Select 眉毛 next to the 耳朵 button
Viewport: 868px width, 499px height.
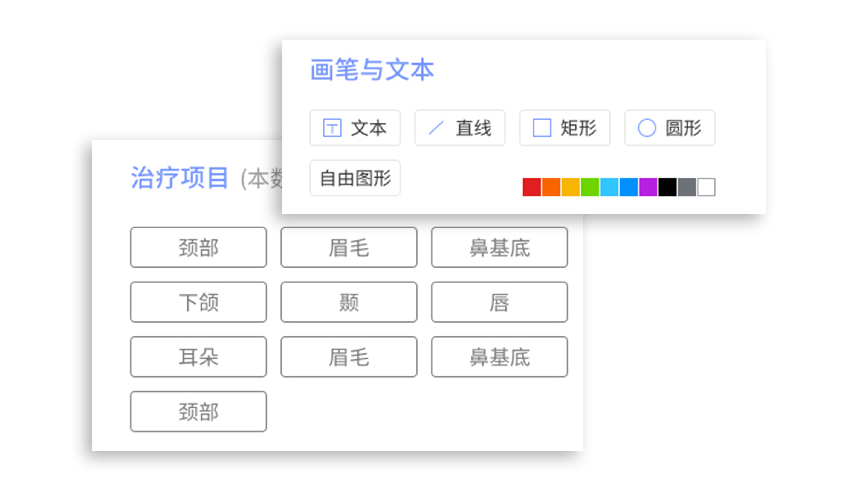pos(349,357)
